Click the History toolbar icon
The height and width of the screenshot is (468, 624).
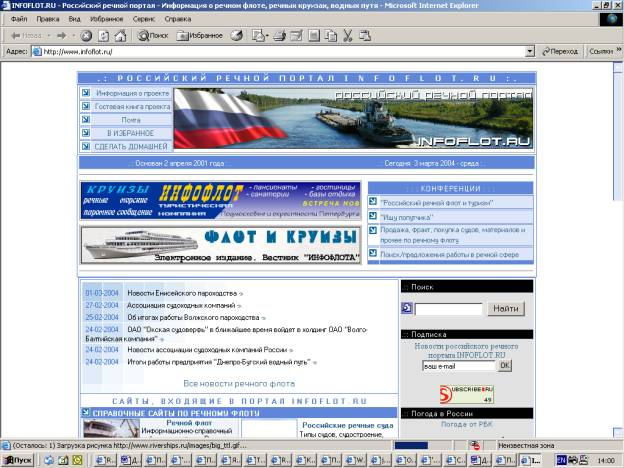[237, 36]
